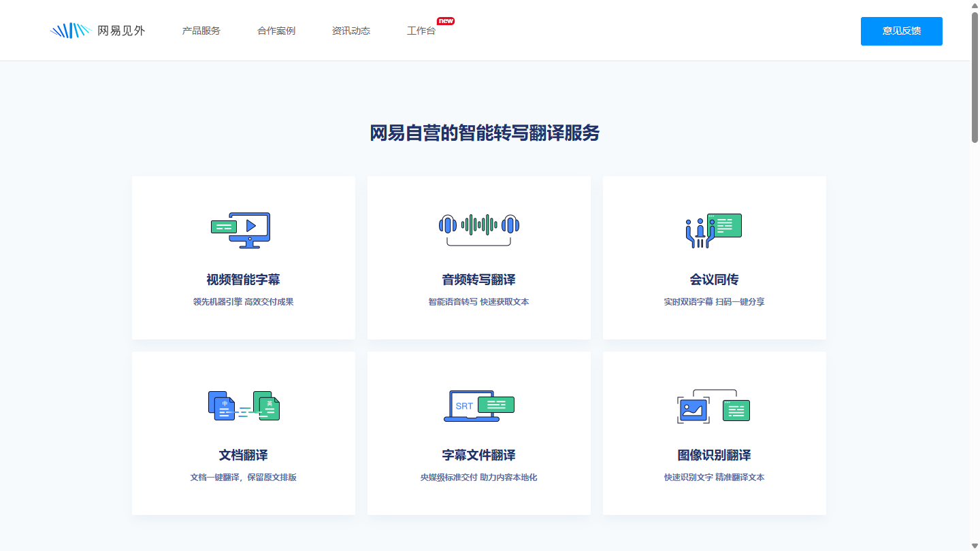Click the 意见反馈 button
Screen dimensions: 980x551
[902, 31]
